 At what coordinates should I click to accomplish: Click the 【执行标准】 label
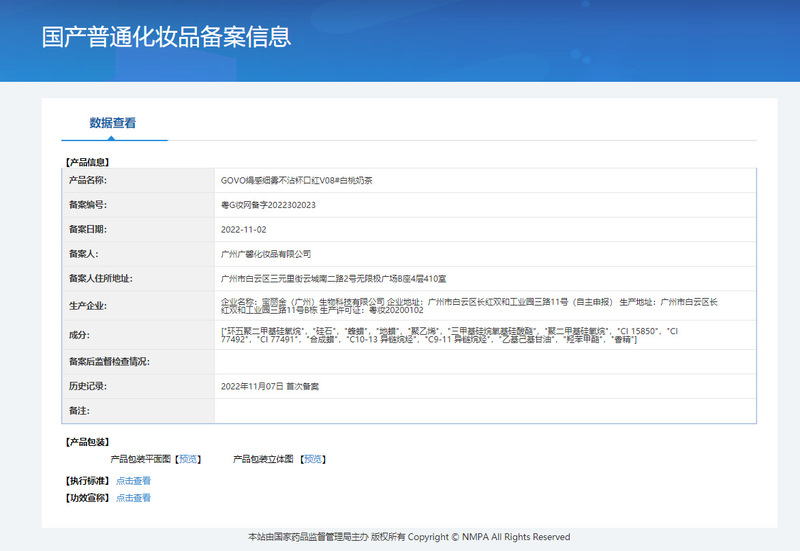[x=87, y=481]
